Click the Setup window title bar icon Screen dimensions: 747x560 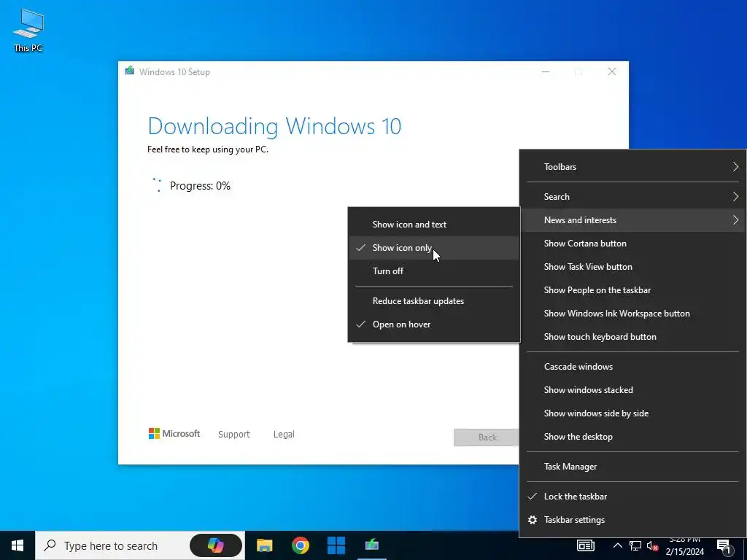pyautogui.click(x=130, y=71)
